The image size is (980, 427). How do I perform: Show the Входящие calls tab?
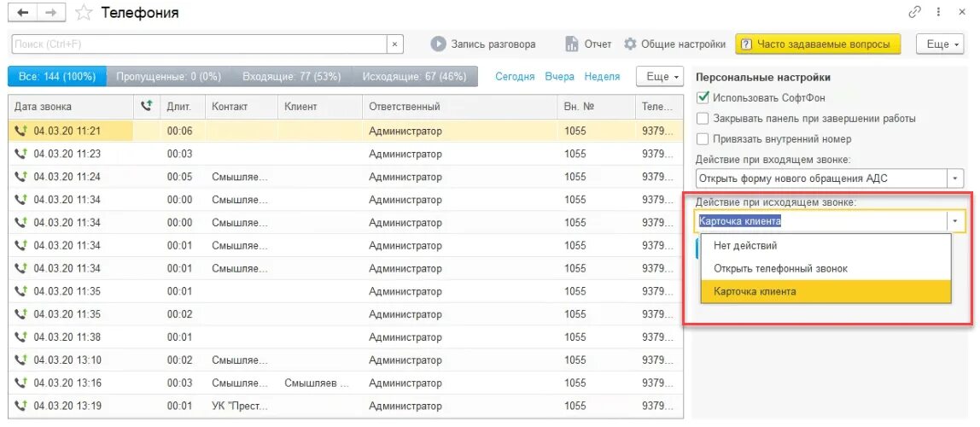(292, 77)
